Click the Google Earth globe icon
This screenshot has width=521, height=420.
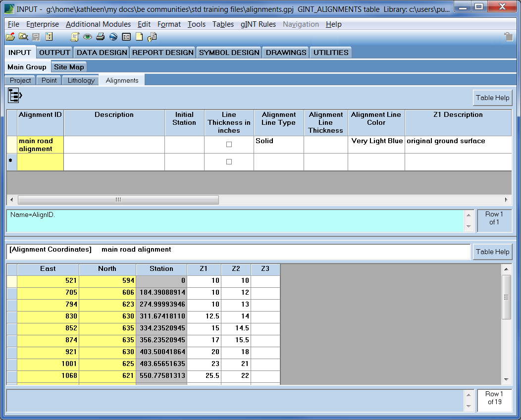tap(113, 37)
